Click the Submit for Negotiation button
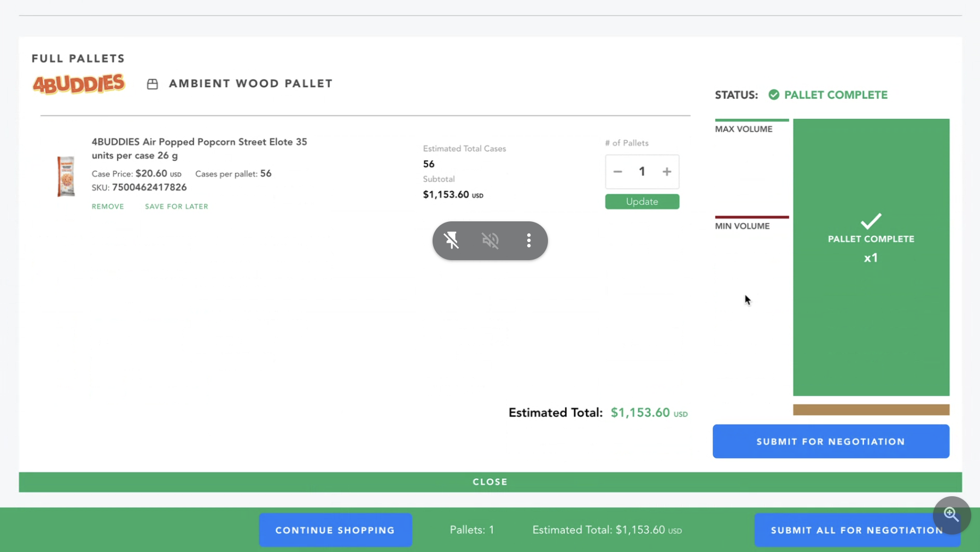This screenshot has width=980, height=552. point(831,441)
